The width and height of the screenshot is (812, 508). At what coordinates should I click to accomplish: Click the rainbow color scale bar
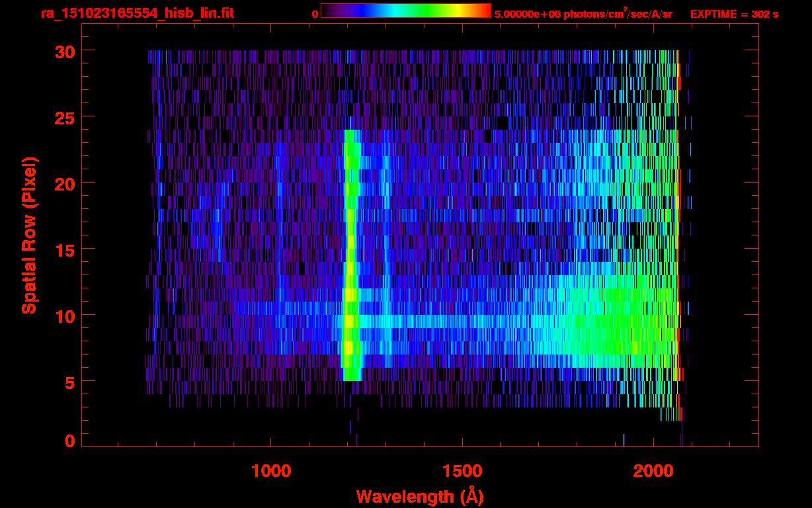coord(406,11)
